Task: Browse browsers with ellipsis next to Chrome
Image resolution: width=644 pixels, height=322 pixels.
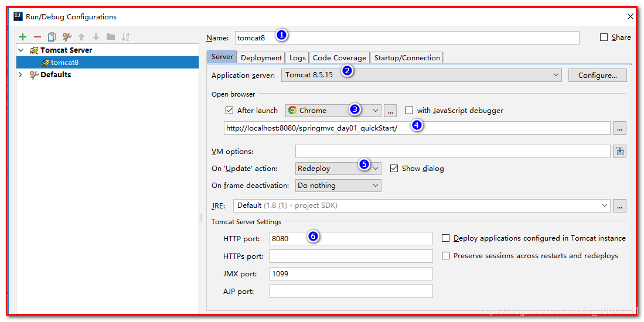Action: [x=390, y=110]
